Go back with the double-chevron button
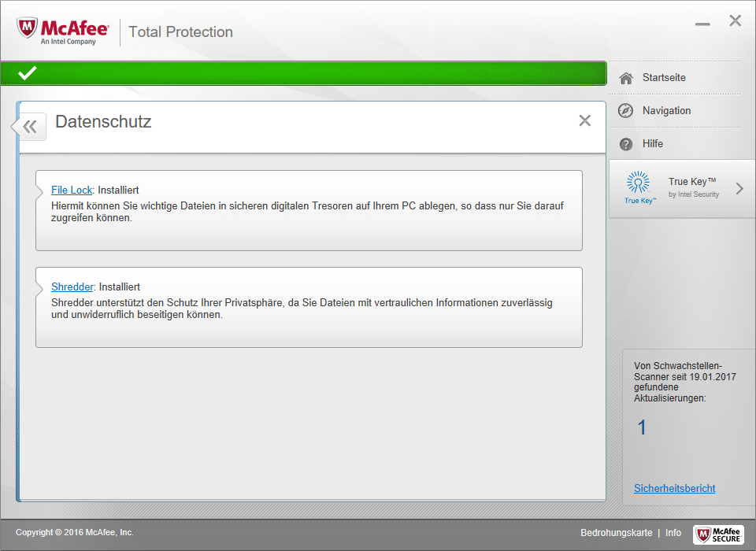The image size is (756, 551). (30, 126)
